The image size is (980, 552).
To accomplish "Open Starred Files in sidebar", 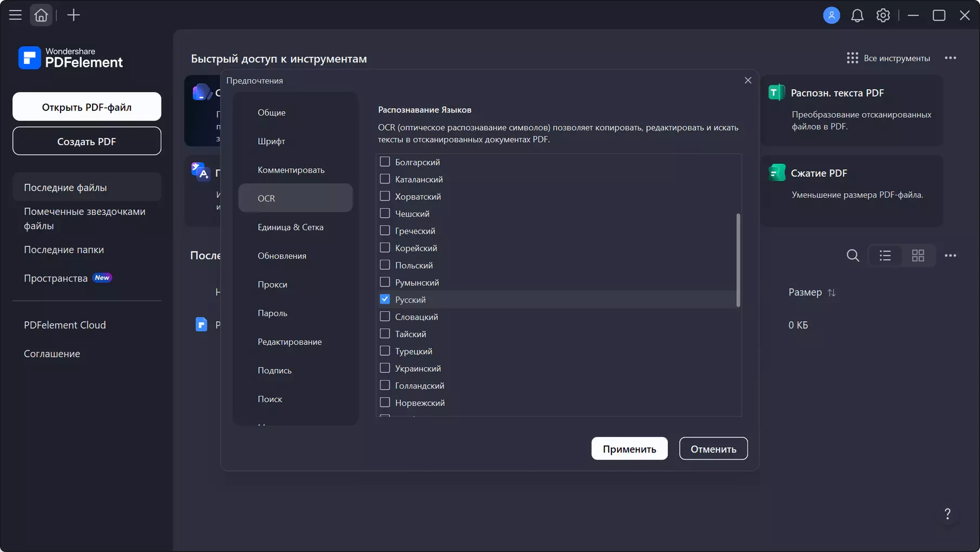I will coord(87,219).
